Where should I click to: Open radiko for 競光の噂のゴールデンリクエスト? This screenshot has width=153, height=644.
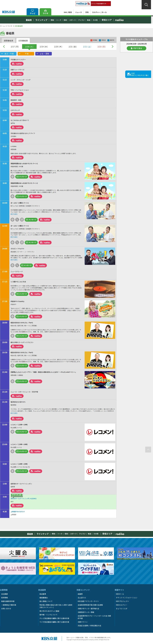[17, 346]
